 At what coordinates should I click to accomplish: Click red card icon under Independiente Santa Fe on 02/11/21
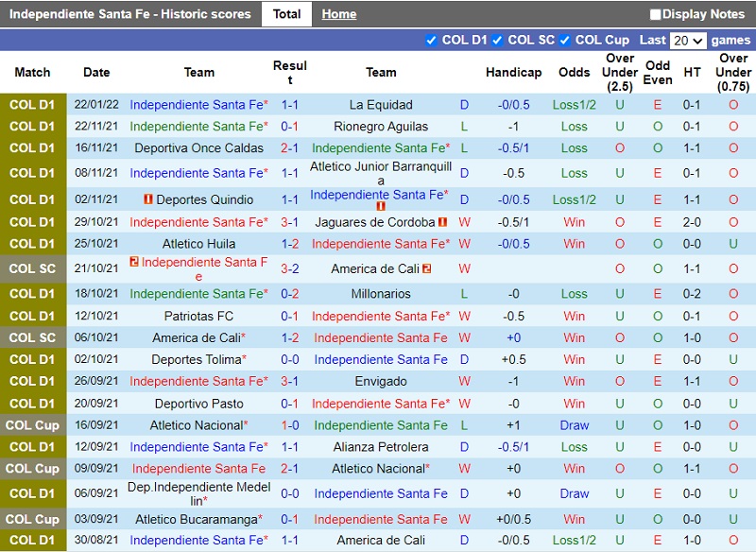click(381, 206)
